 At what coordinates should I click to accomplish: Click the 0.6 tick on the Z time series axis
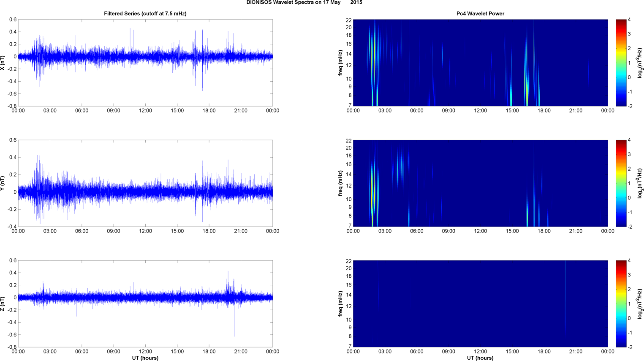13,260
